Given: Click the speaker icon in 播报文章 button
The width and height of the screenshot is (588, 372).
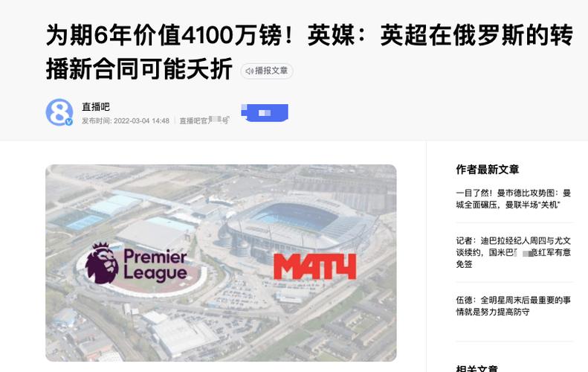Looking at the screenshot, I should (x=249, y=71).
